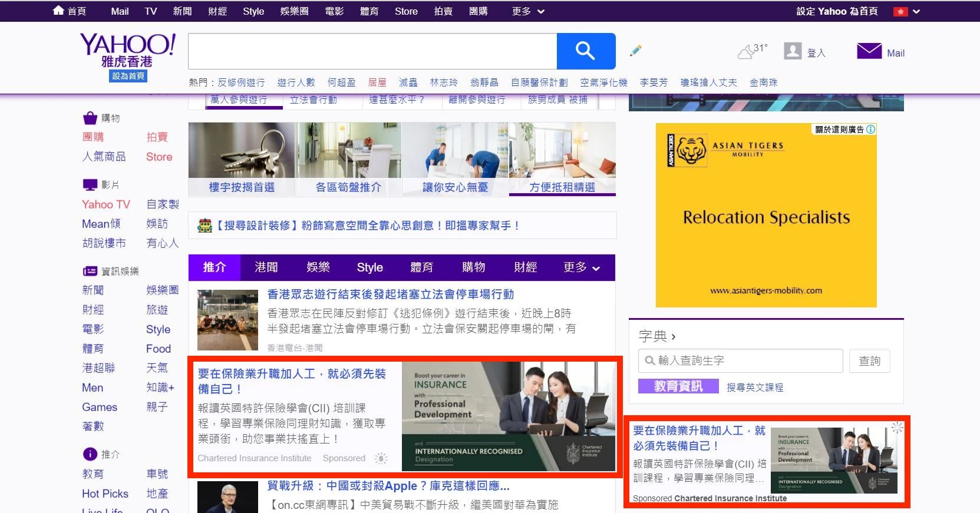Open Yahoo TV in the left sidebar

[x=106, y=204]
